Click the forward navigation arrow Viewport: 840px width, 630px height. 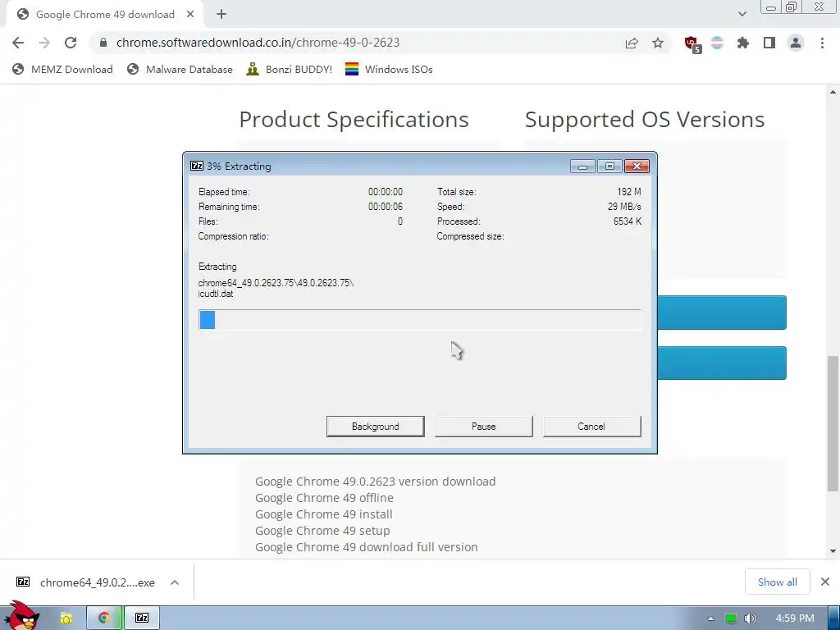point(44,43)
